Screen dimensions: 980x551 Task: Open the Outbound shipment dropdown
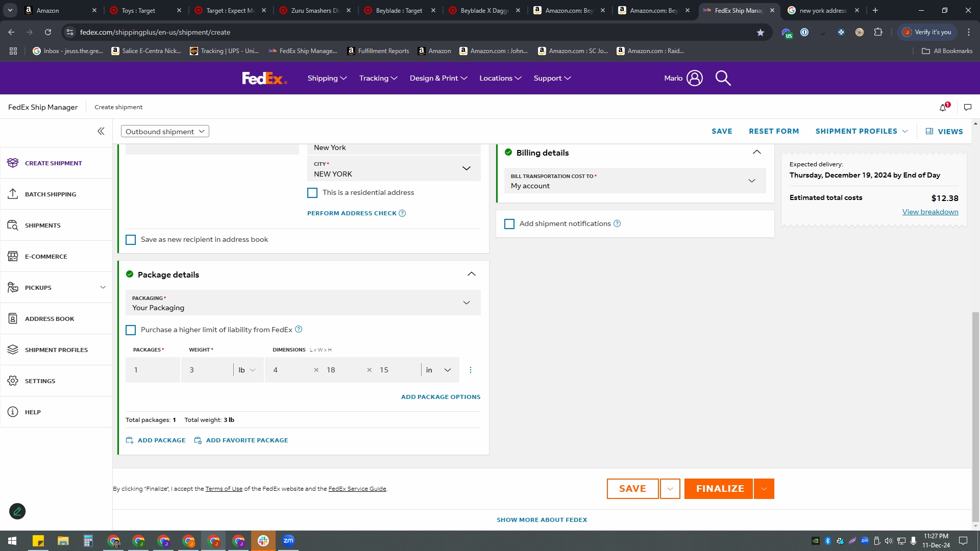tap(165, 131)
